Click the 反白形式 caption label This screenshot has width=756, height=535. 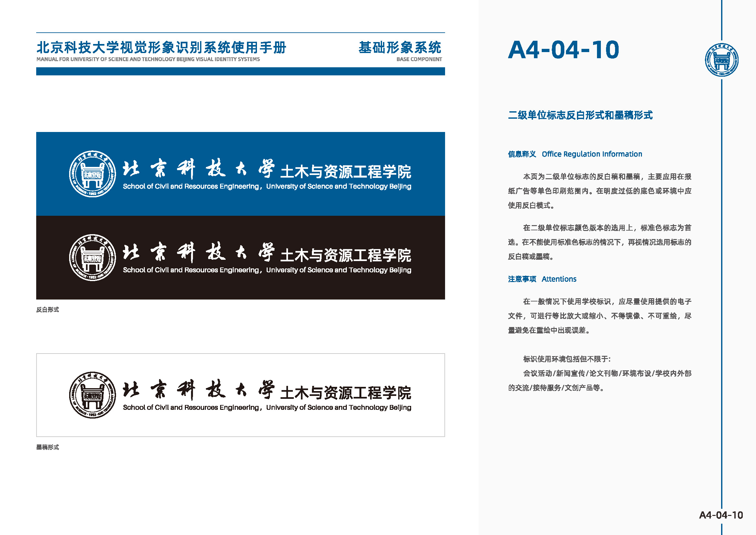[x=48, y=310]
